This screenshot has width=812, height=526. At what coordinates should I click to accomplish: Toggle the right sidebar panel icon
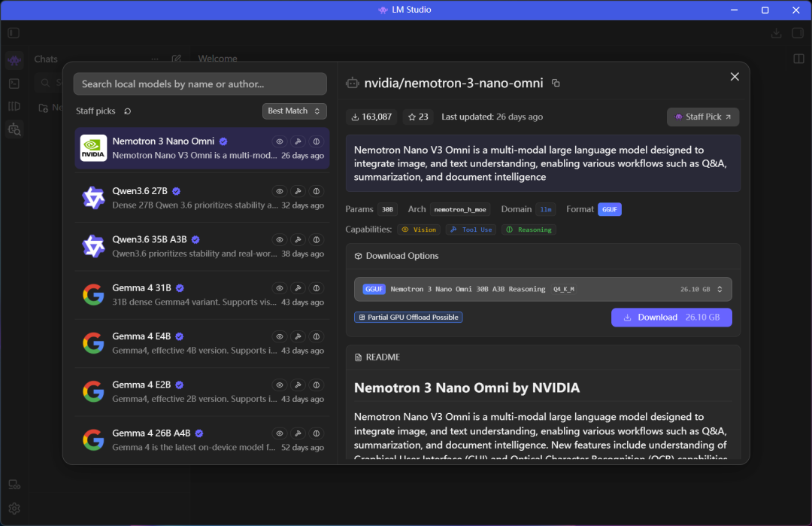[798, 33]
